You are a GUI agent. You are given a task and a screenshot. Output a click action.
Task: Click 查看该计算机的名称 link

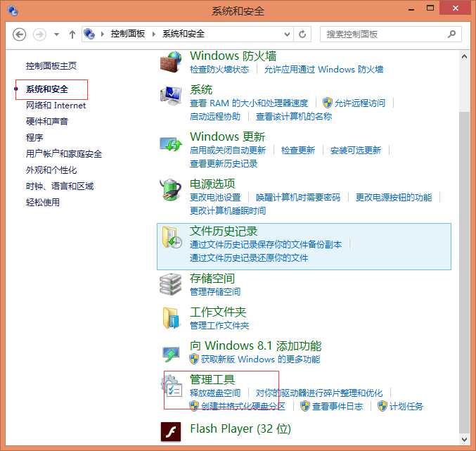[294, 117]
